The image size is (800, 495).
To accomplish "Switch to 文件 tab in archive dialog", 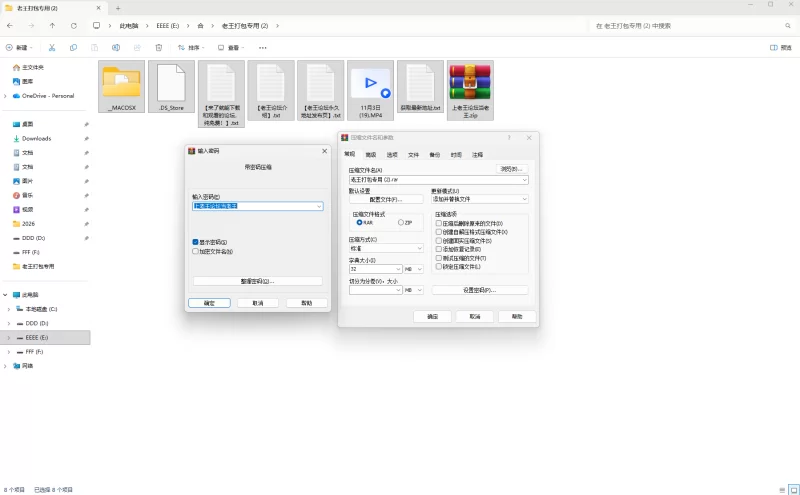I will pos(413,155).
